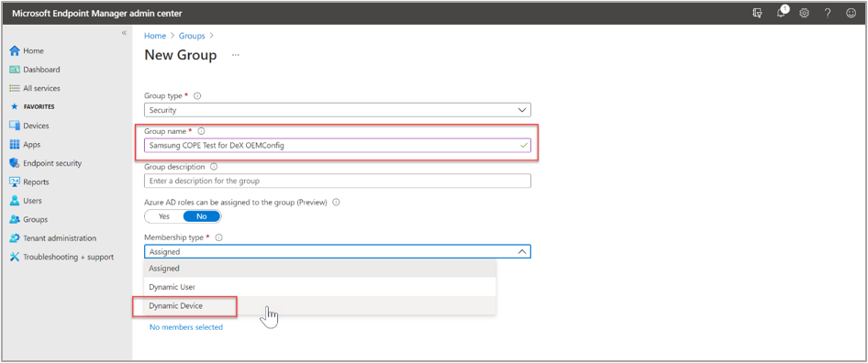This screenshot has height=363, width=868.
Task: Select Assigned membership type option
Action: [x=320, y=269]
